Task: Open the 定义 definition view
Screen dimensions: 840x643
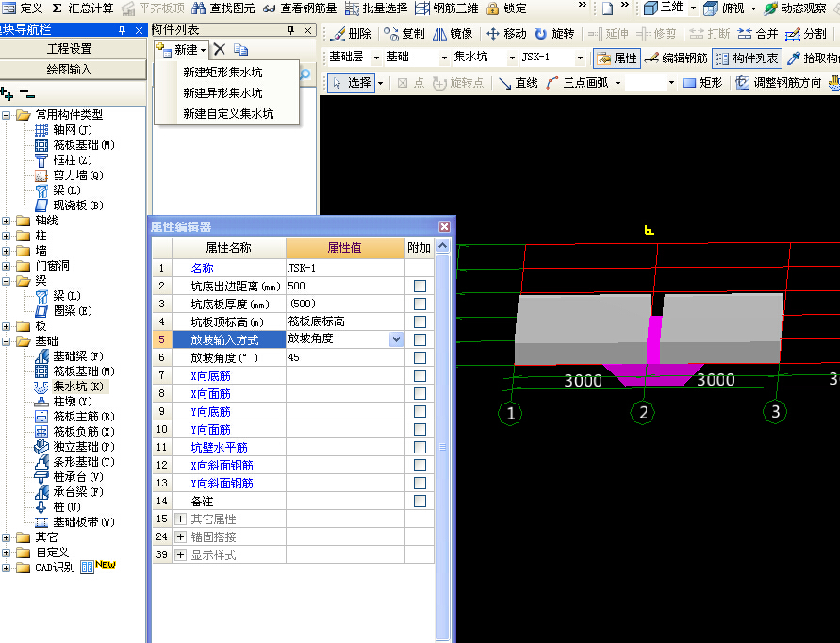Action: point(22,8)
